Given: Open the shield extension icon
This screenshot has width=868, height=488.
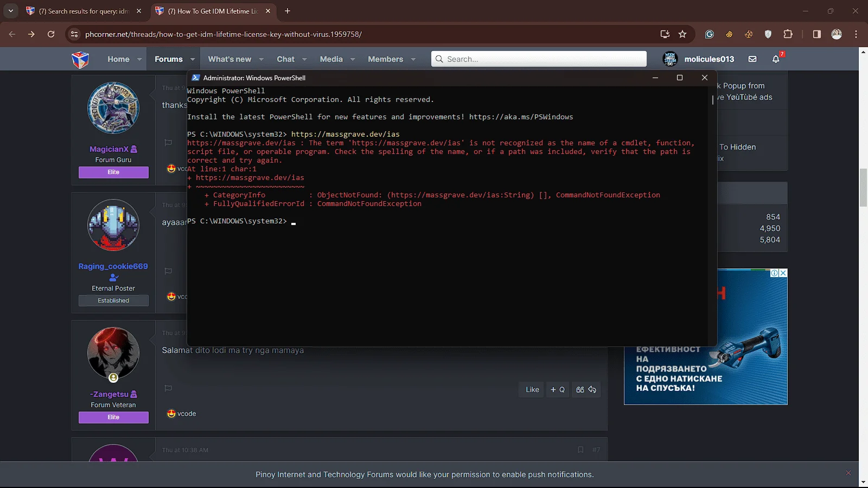Looking at the screenshot, I should [768, 34].
